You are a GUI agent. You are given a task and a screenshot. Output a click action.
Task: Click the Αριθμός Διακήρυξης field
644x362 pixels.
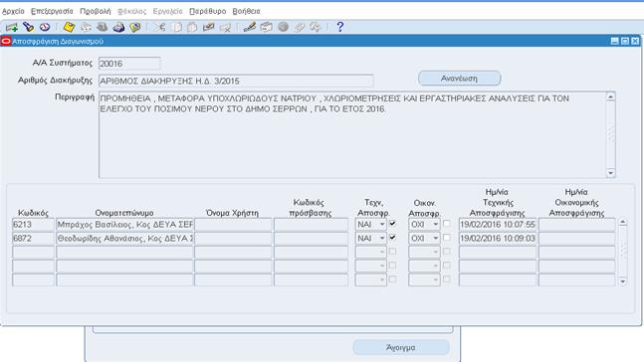click(236, 81)
